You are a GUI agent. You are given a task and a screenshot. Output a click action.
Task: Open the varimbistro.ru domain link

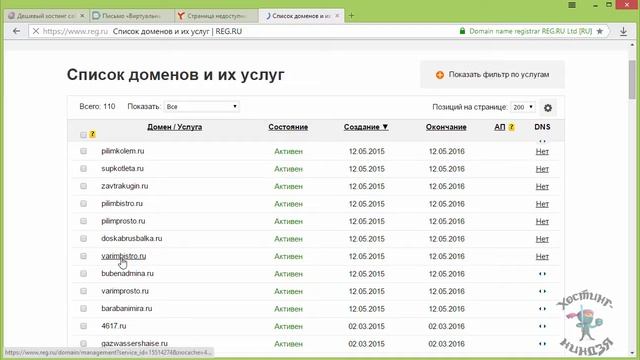pyautogui.click(x=124, y=256)
